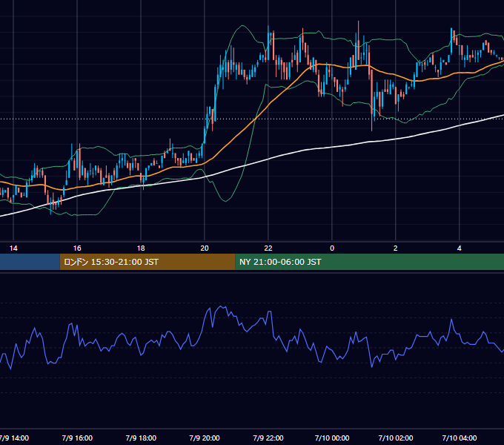Click the 2 hour label on the upper axis
This screenshot has height=445, width=504.
(396, 248)
